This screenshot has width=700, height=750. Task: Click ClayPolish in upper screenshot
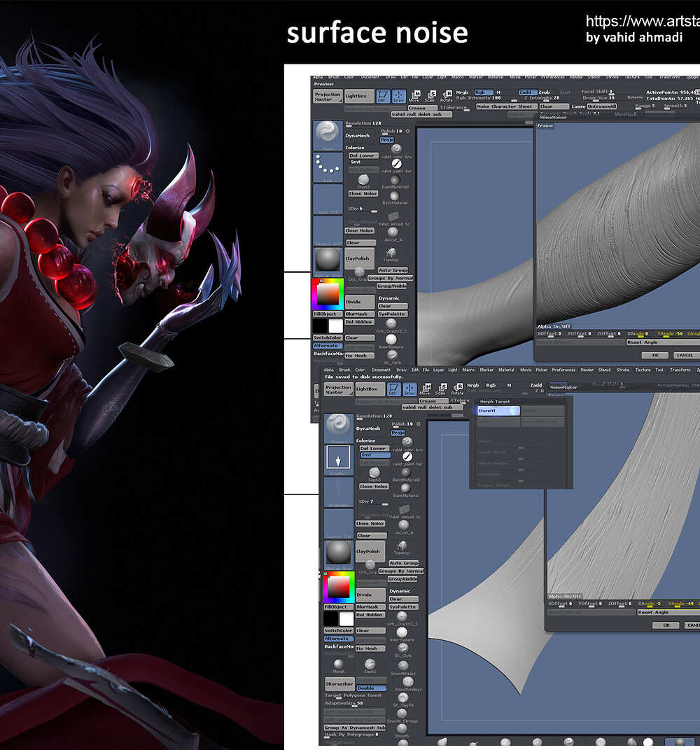[x=359, y=258]
